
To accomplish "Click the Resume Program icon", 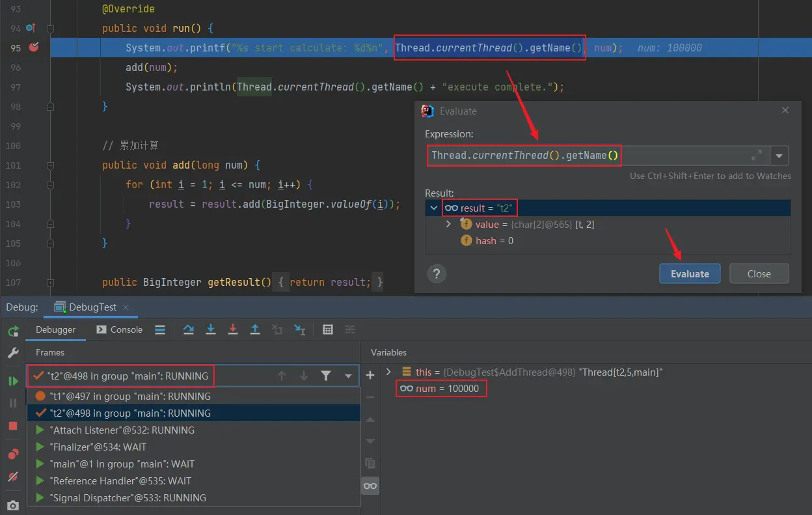I will (x=13, y=381).
